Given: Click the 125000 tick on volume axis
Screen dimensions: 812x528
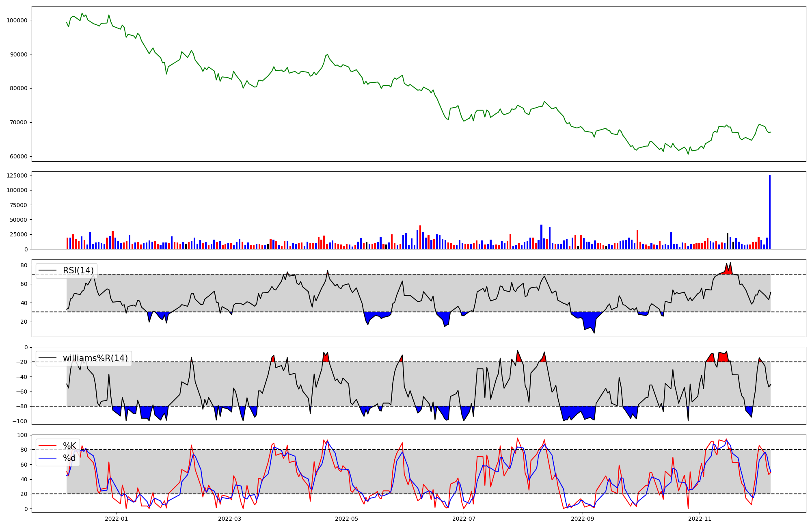Looking at the screenshot, I should [x=17, y=175].
